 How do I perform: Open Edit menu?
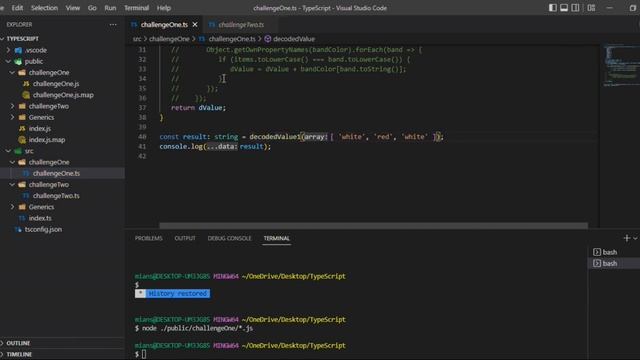coord(17,8)
